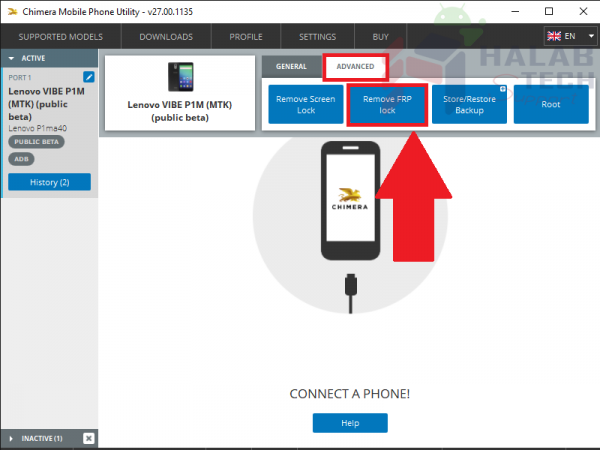Click the Lenovo P1ma40 model text
The image size is (600, 450).
pos(38,128)
